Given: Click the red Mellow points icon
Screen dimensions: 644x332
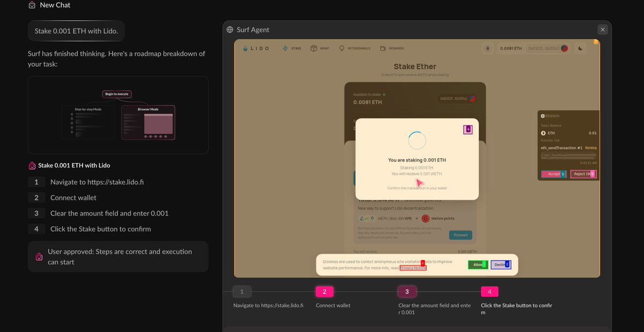Looking at the screenshot, I should click(x=426, y=218).
